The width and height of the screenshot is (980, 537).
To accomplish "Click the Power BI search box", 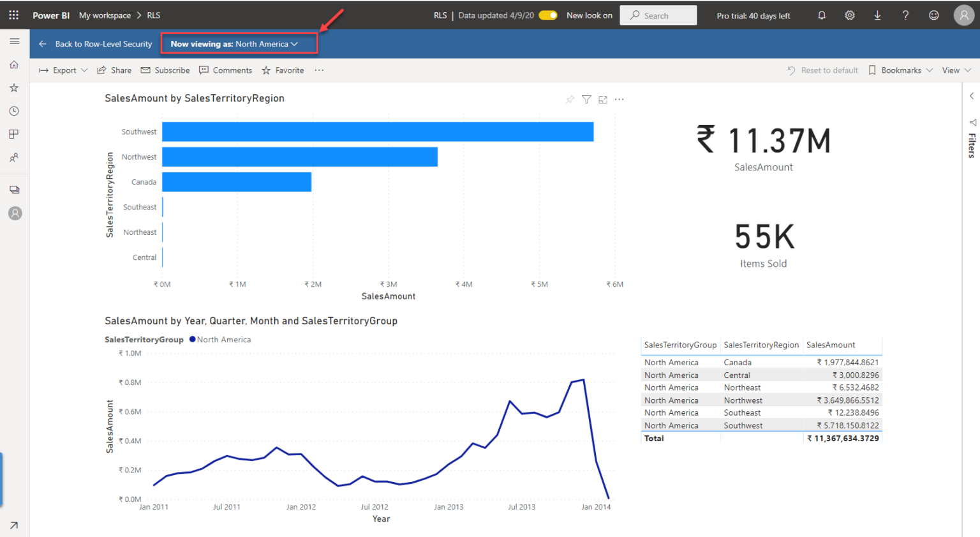I will (x=658, y=15).
